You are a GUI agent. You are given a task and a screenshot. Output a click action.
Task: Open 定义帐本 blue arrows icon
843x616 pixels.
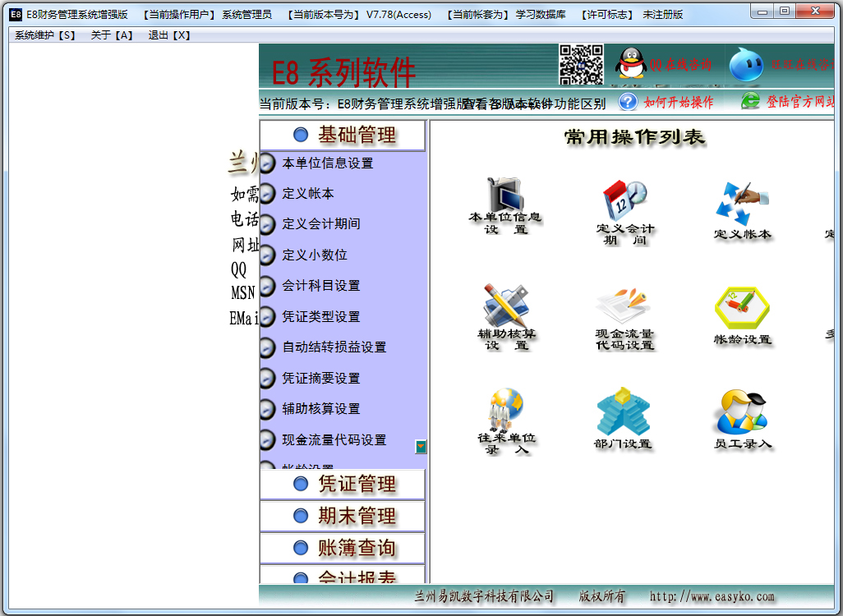742,204
